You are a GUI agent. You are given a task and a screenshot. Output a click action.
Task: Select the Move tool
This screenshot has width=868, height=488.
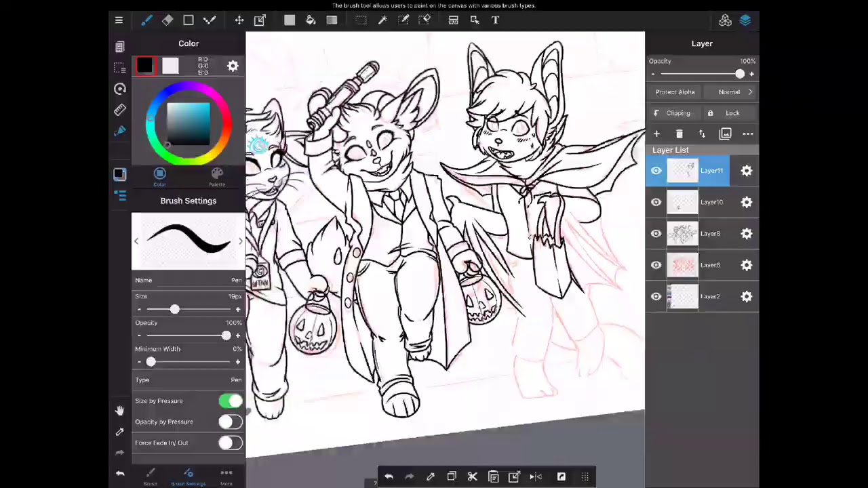tap(239, 20)
